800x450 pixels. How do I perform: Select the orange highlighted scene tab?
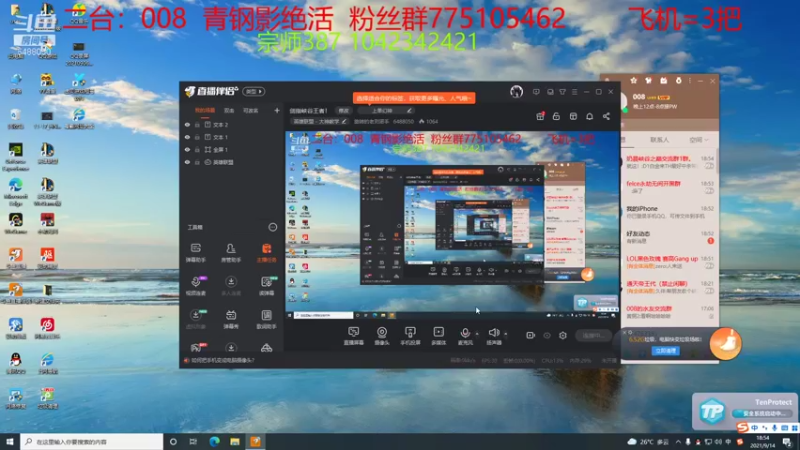tap(205, 110)
